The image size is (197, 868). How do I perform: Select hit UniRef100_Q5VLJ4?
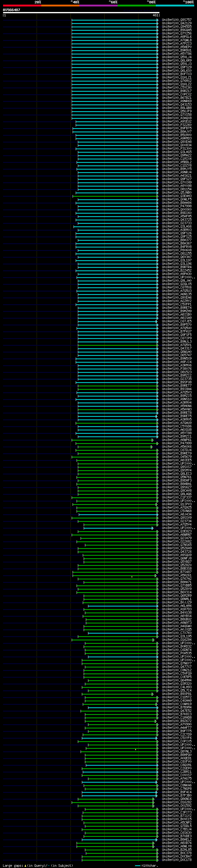[x=177, y=57]
